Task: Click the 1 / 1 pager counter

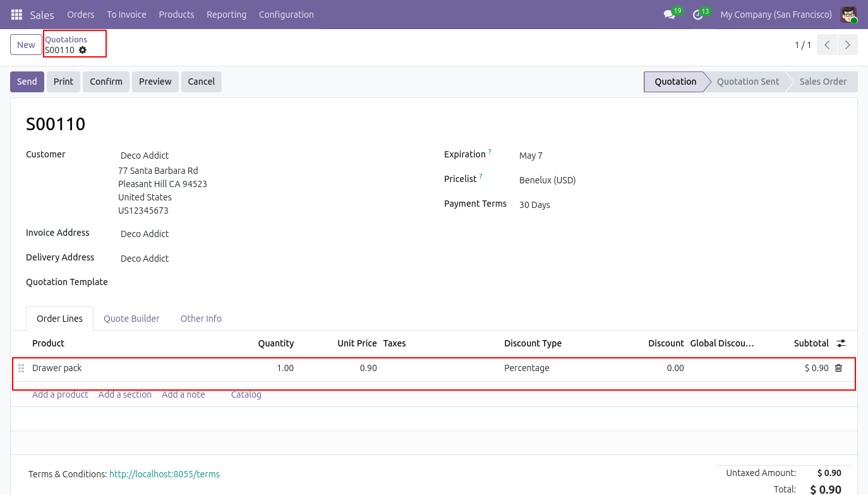Action: (803, 45)
